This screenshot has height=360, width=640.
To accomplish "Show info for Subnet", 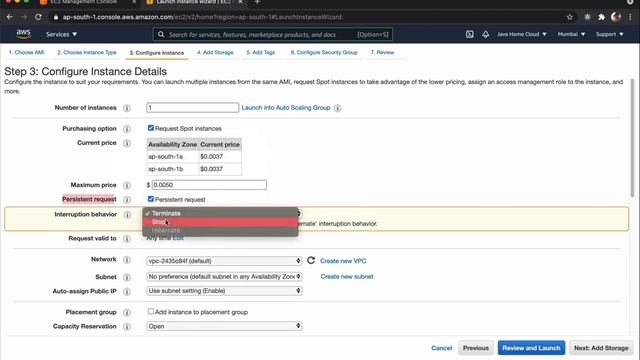I will coord(127,277).
